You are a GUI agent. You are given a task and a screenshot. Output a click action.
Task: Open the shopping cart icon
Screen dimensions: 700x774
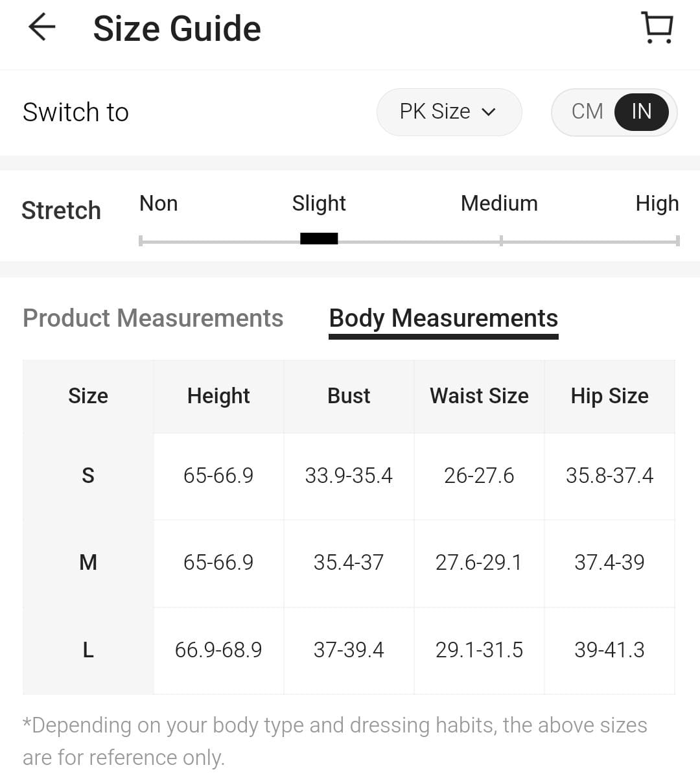[x=657, y=28]
